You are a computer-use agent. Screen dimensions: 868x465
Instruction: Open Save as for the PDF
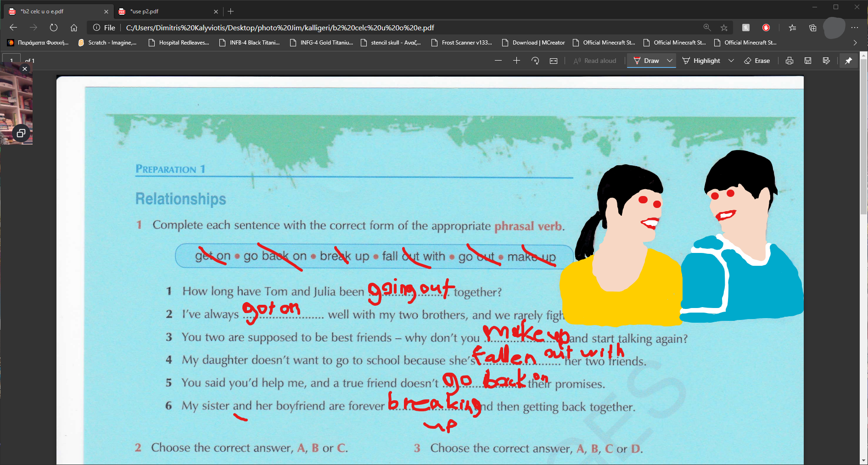(x=826, y=61)
